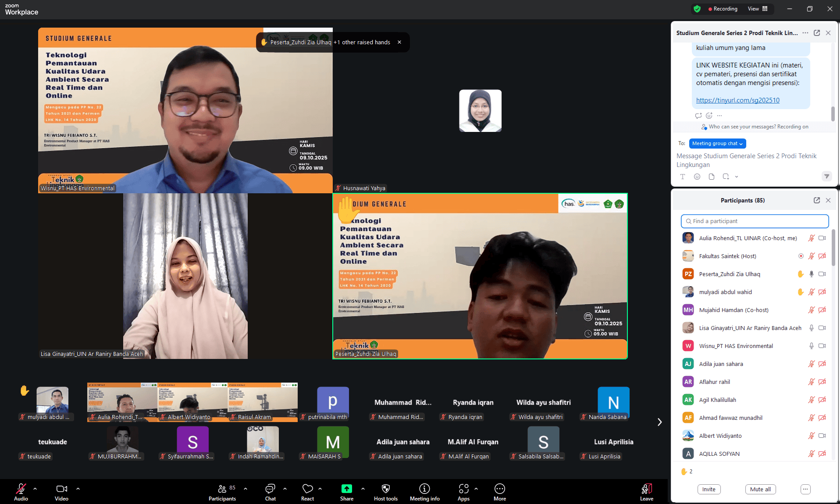Click the Leave meeting icon
This screenshot has width=840, height=504.
(646, 489)
